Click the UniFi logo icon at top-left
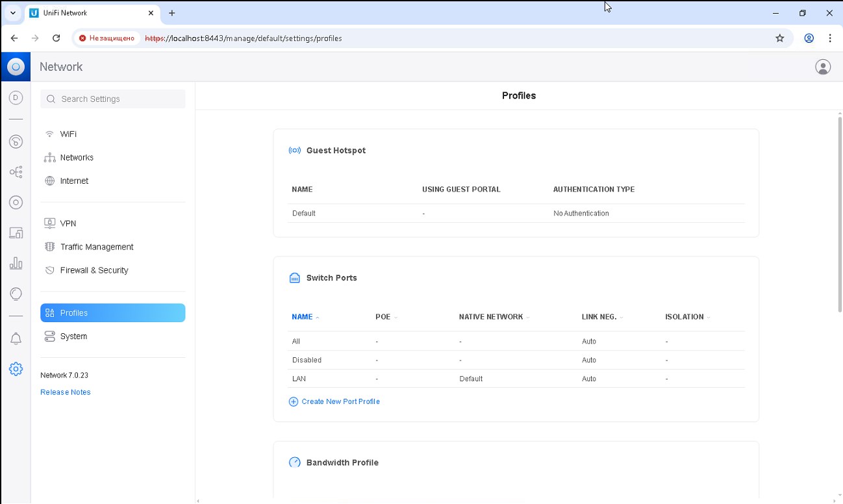Screen dimensions: 843x504 point(16,66)
